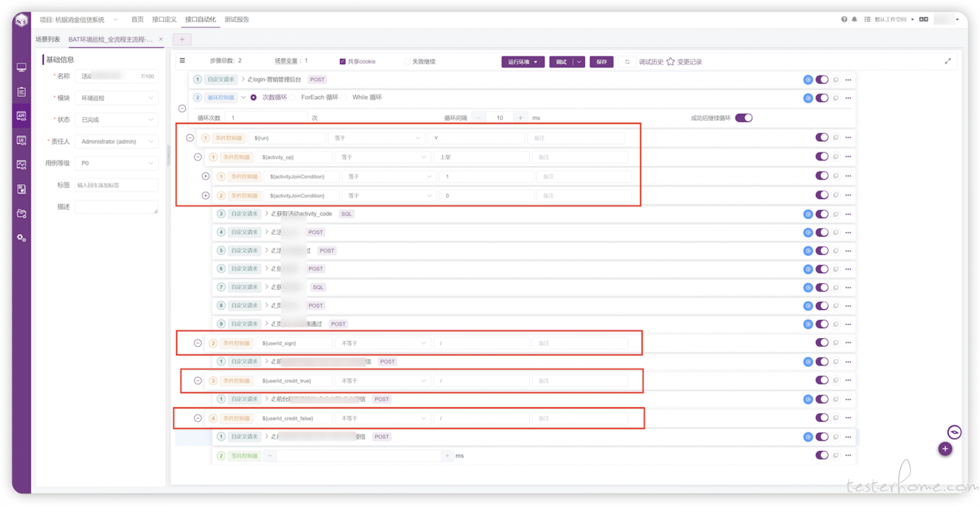The height and width of the screenshot is (506, 980).
Task: Click the MeterSphere logo icon
Action: click(x=21, y=20)
